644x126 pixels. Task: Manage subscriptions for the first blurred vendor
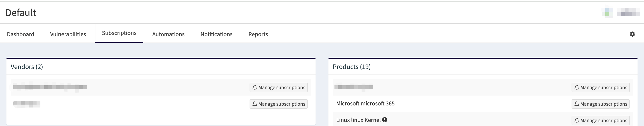(279, 87)
